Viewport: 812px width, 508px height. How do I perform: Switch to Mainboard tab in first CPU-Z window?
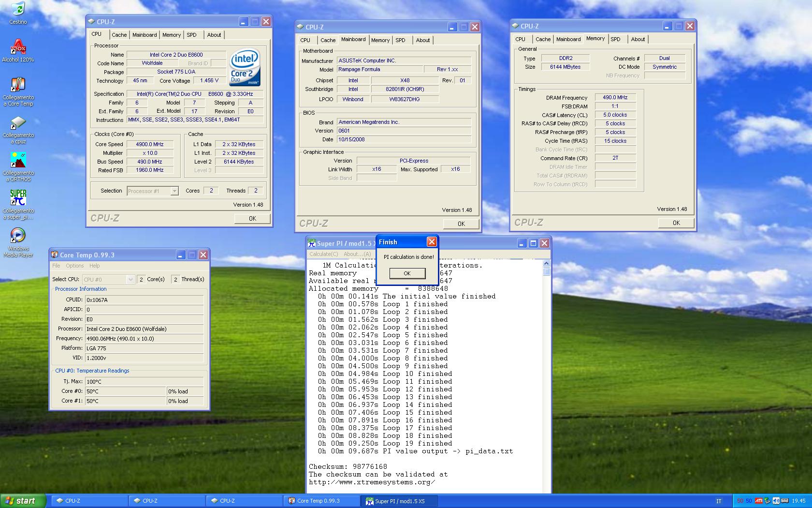[145, 35]
